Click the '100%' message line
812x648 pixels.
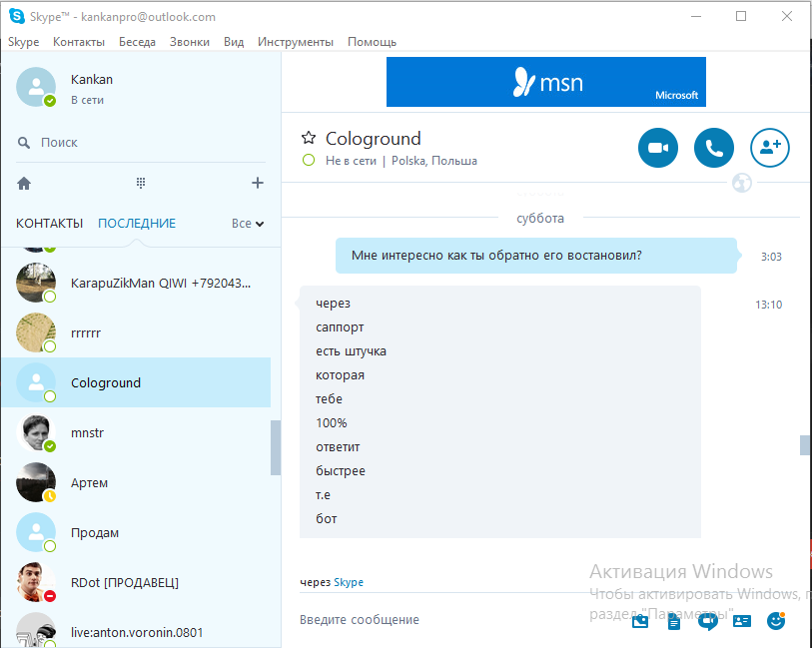pyautogui.click(x=331, y=423)
